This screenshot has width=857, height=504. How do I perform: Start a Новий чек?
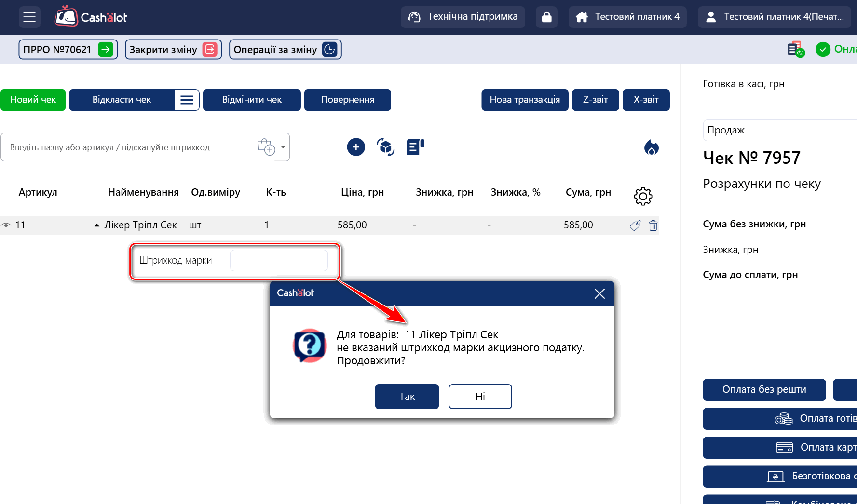coord(33,100)
